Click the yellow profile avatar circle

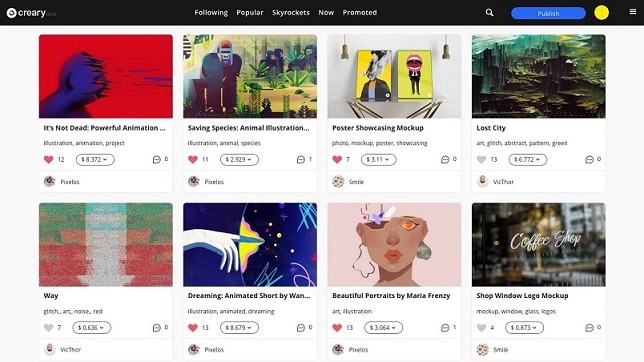pyautogui.click(x=601, y=13)
